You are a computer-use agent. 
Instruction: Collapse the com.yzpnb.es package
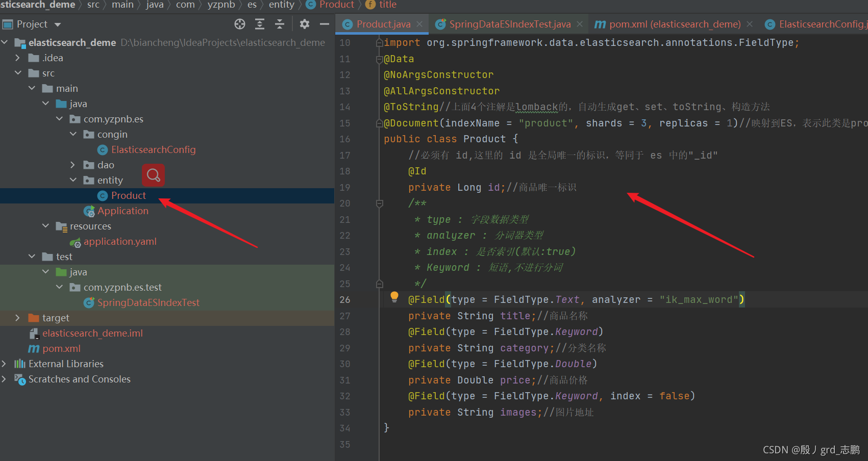[x=59, y=119]
